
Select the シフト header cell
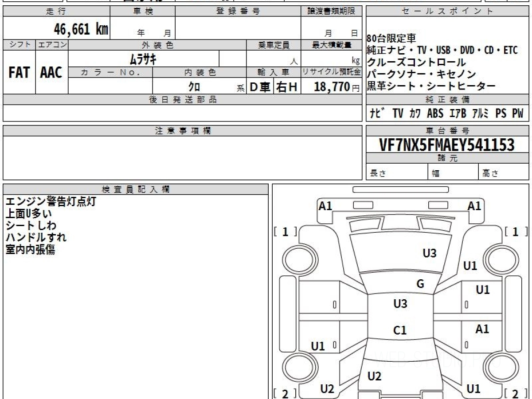tap(20, 45)
